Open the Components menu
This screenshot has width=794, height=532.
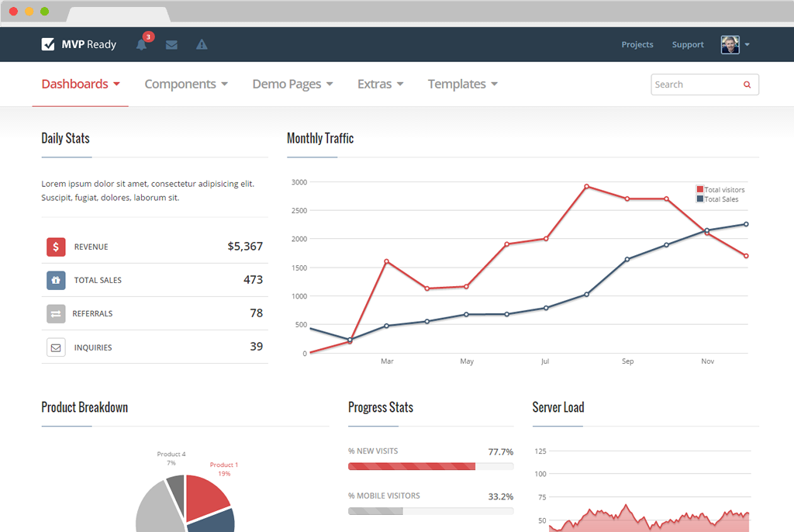pyautogui.click(x=186, y=84)
